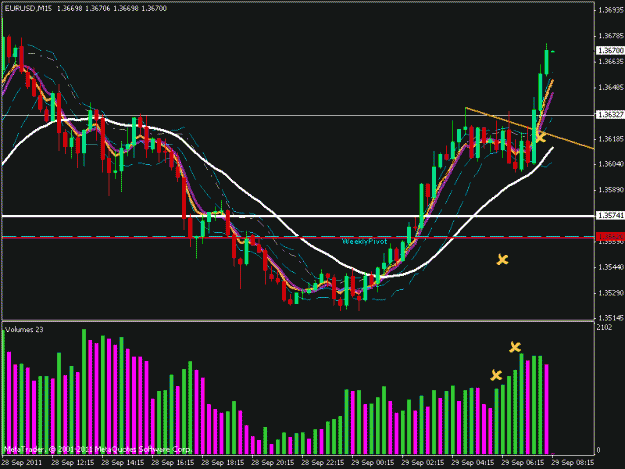Click the 28 Sep 2011 time label
The height and width of the screenshot is (469, 625).
point(22,463)
